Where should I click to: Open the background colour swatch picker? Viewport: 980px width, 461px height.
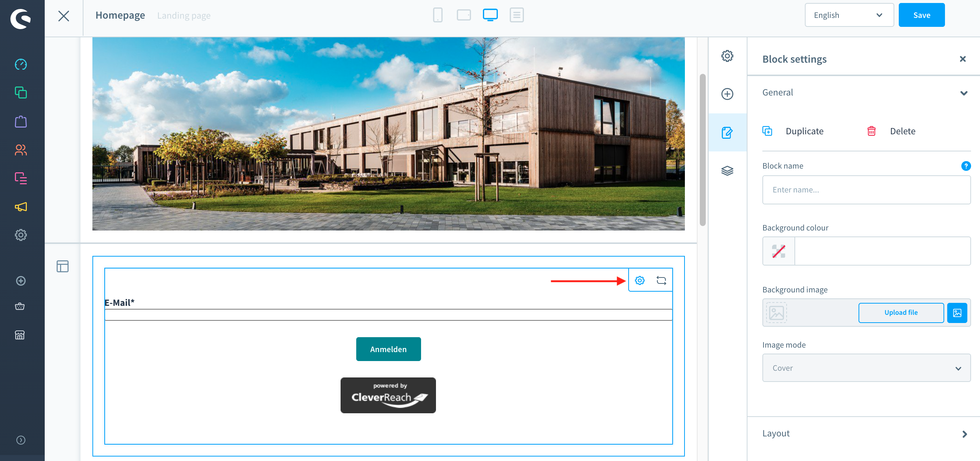pyautogui.click(x=778, y=251)
